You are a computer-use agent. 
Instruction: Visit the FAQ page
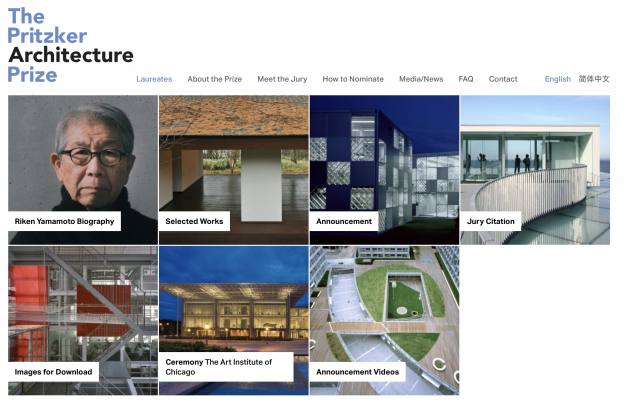[466, 79]
